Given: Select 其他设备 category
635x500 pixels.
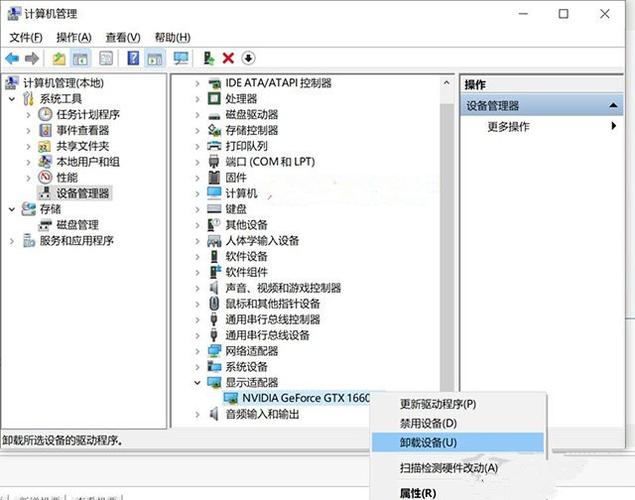Looking at the screenshot, I should [247, 225].
